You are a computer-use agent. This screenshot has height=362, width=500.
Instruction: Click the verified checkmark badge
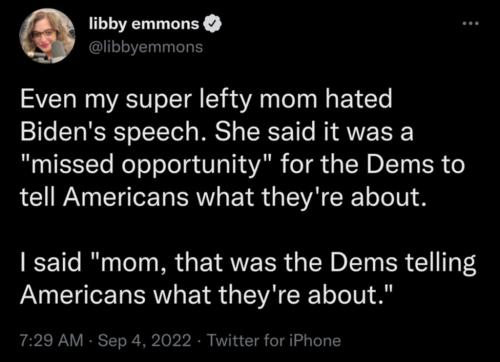(x=211, y=25)
